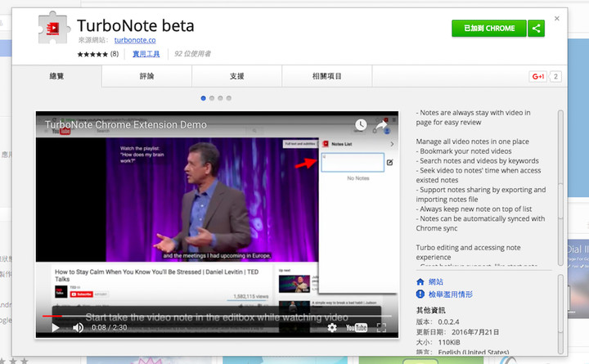Click the house icon beside 網站

click(x=420, y=281)
